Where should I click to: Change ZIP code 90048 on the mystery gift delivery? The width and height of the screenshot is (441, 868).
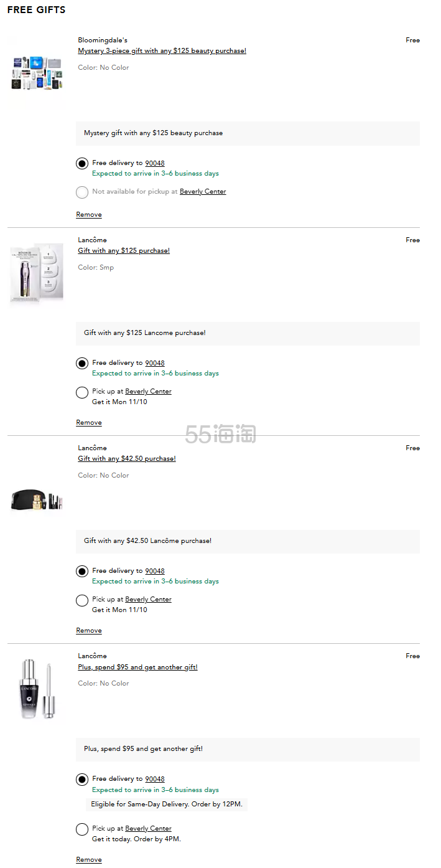click(x=155, y=163)
